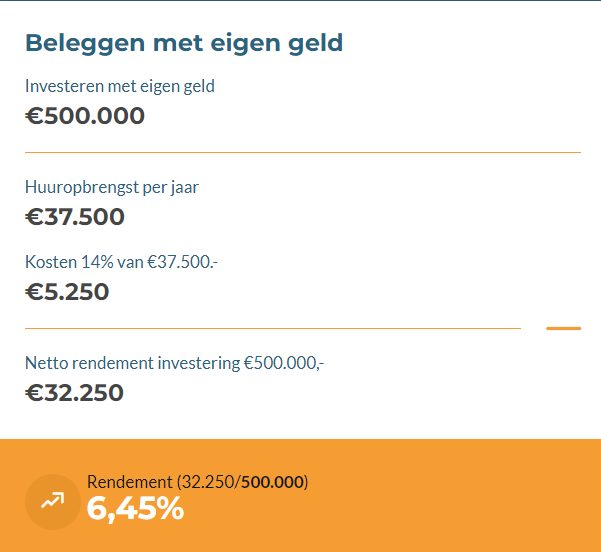The width and height of the screenshot is (601, 552).
Task: Click "32.250" in the Rendement formula
Action: (x=206, y=482)
